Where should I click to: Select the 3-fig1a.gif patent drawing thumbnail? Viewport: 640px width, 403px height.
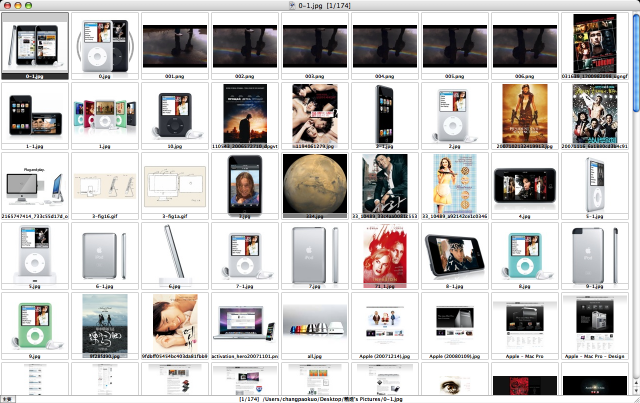[175, 186]
